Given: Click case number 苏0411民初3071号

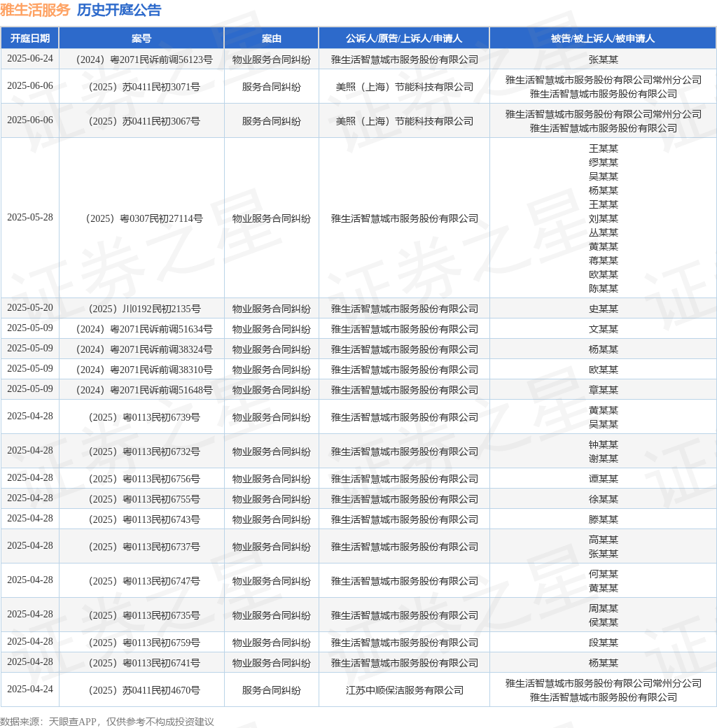Looking at the screenshot, I should (x=144, y=87).
